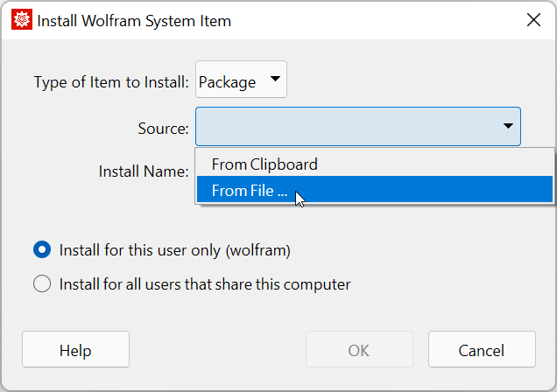
Task: Select Install for this user only
Action: coord(42,250)
